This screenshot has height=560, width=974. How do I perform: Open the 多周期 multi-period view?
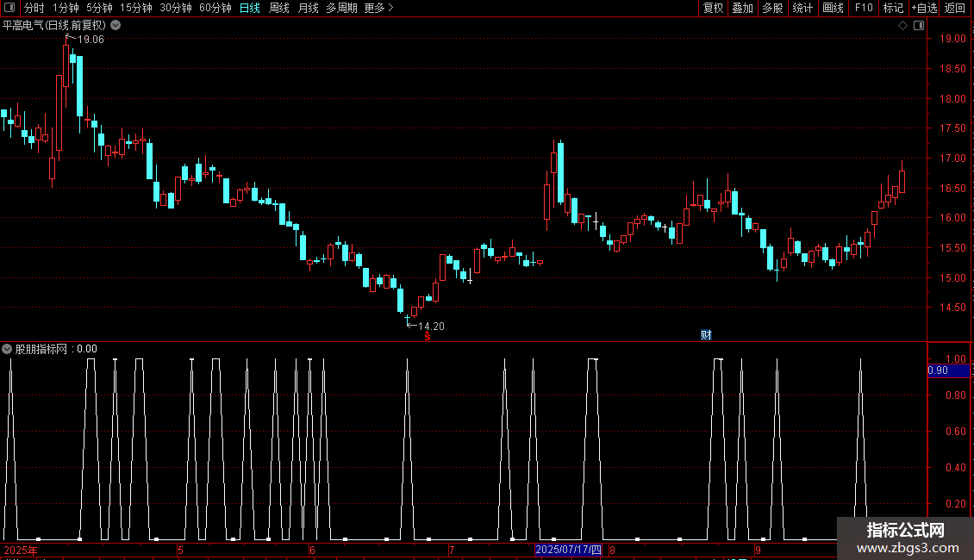click(341, 8)
